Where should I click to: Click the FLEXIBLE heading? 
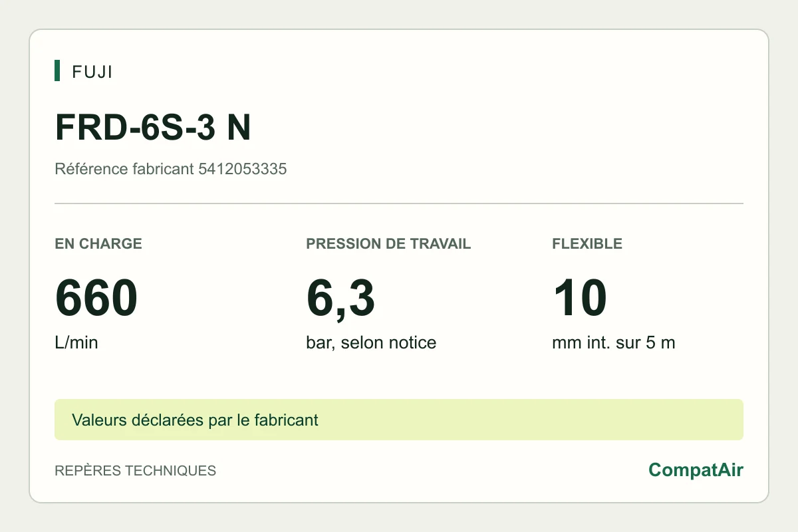tap(587, 243)
